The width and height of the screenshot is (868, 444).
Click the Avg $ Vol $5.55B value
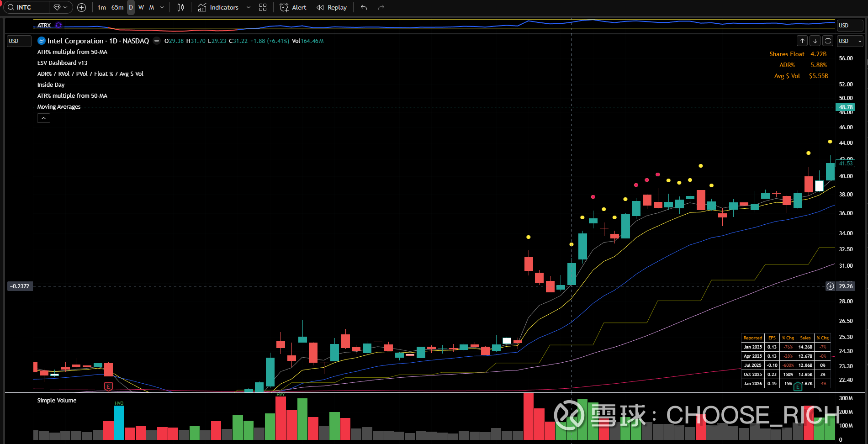click(818, 76)
